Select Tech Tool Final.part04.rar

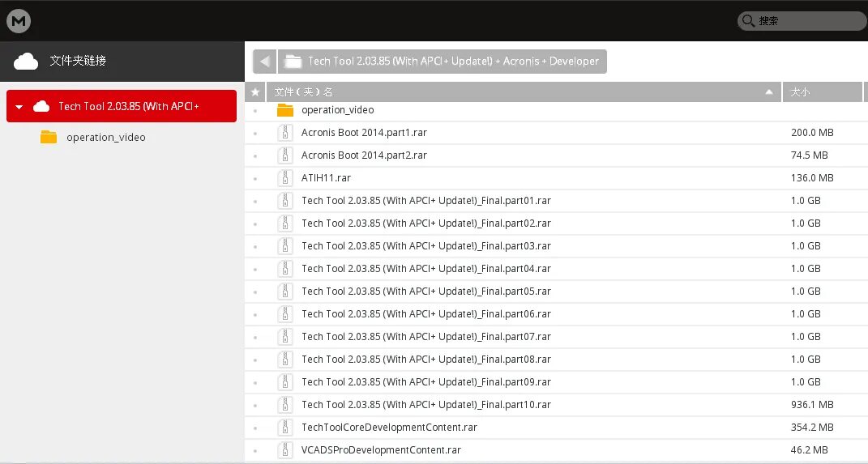tap(426, 269)
